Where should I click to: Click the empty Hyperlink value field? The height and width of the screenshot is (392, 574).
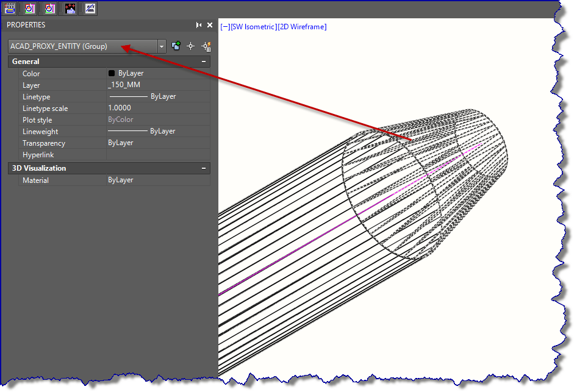pos(158,154)
